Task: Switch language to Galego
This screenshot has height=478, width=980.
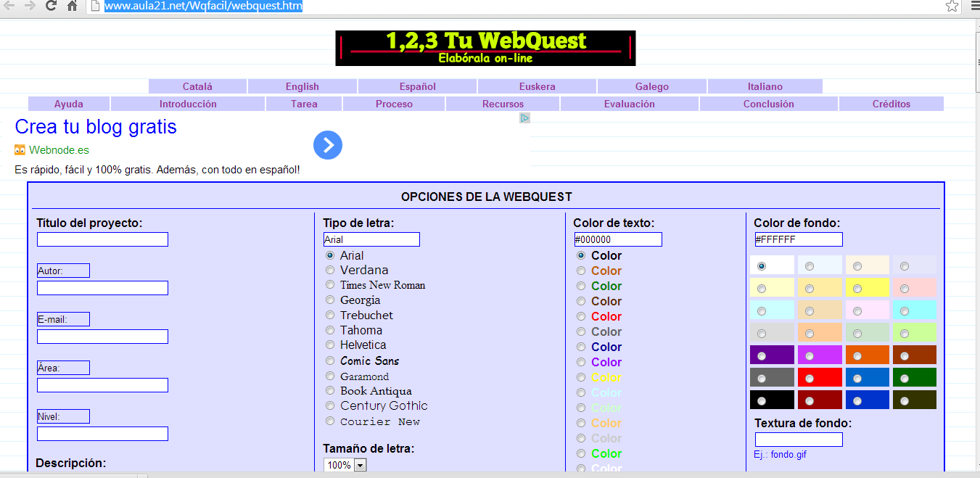Action: (652, 86)
